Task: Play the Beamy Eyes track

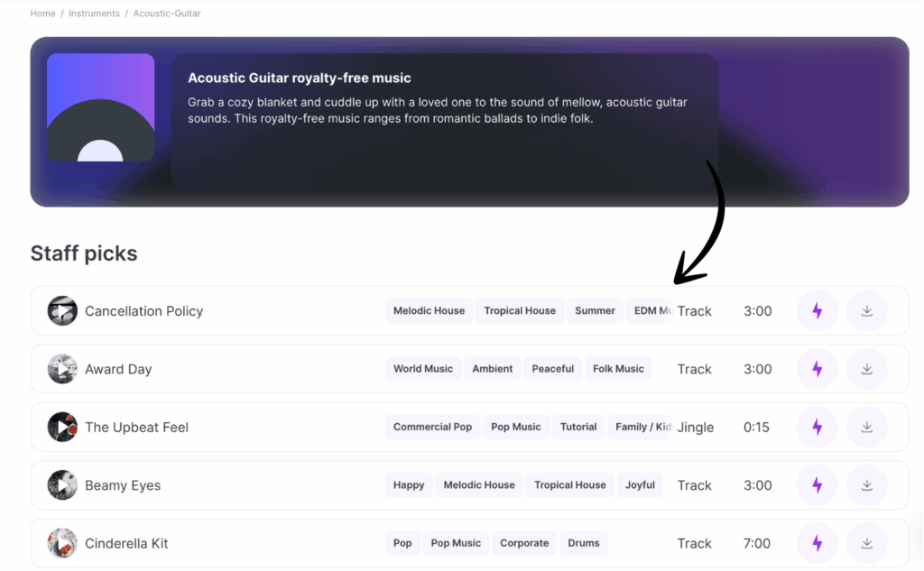Action: tap(62, 485)
